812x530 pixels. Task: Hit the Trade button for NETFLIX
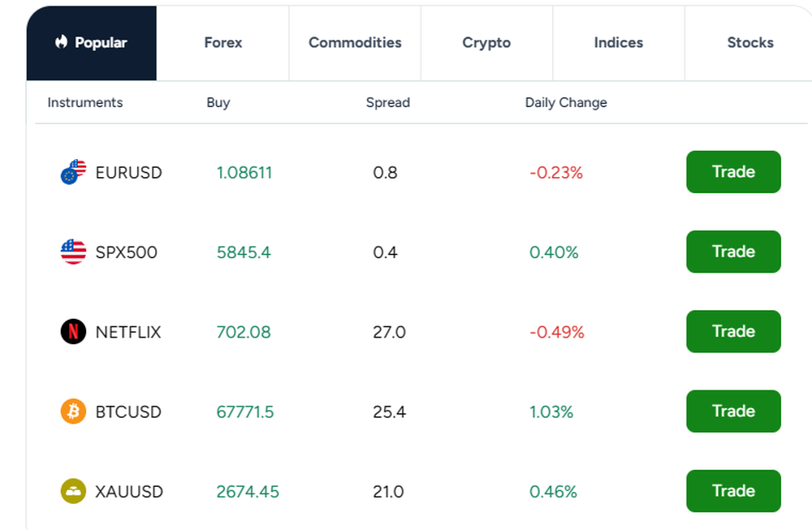(733, 331)
